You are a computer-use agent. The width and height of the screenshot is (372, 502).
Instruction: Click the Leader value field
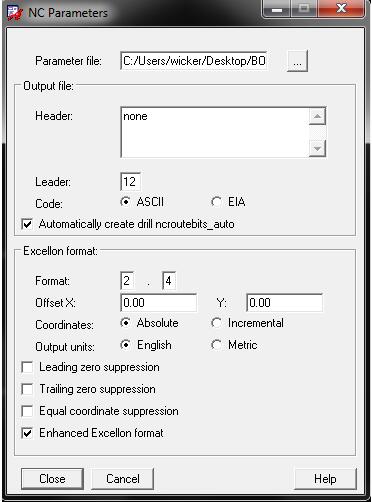pos(130,182)
